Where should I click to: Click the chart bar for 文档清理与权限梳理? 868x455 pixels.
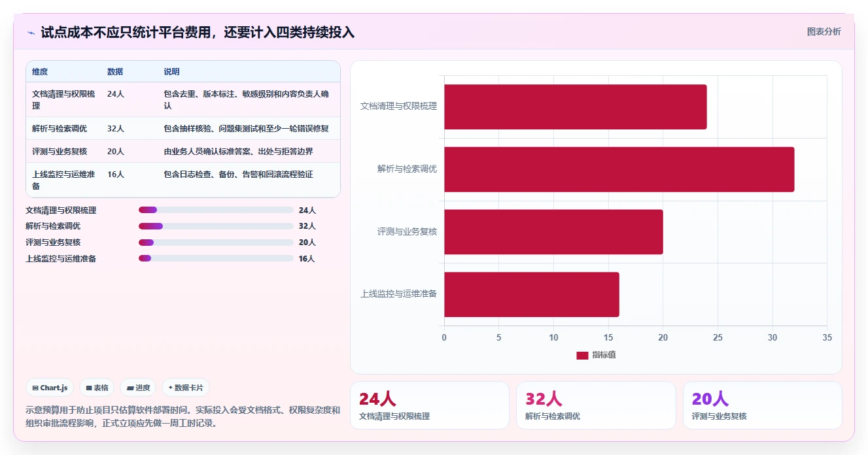pyautogui.click(x=576, y=107)
